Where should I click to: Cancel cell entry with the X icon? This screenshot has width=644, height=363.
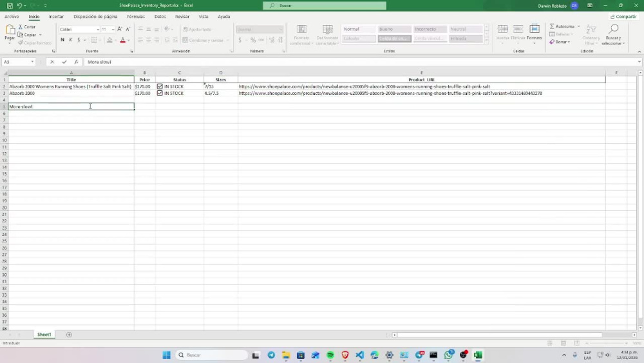click(x=52, y=62)
